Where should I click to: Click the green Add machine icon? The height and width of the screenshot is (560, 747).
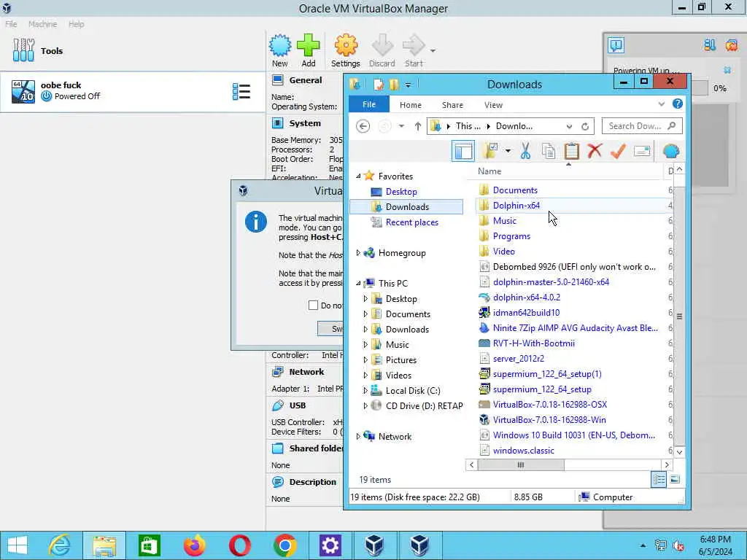click(309, 46)
